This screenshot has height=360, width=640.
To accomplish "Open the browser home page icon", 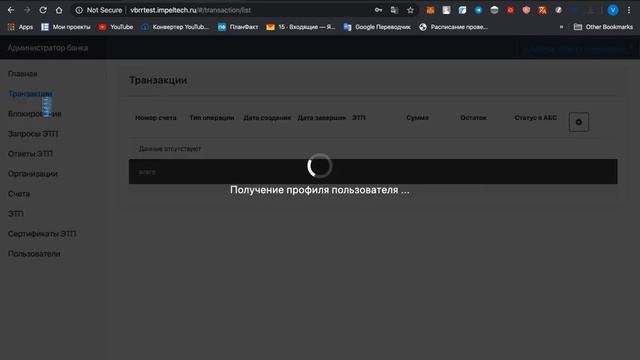I will (x=59, y=10).
